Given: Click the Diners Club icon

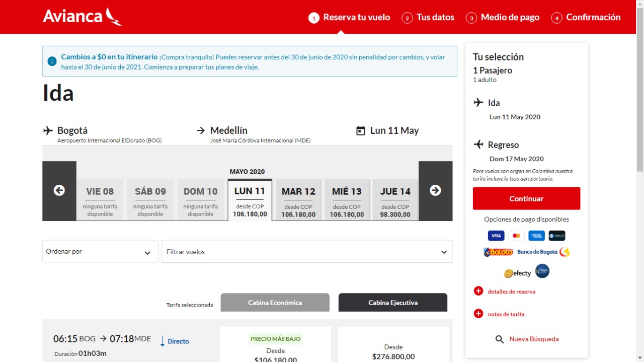Looking at the screenshot, I should point(557,236).
